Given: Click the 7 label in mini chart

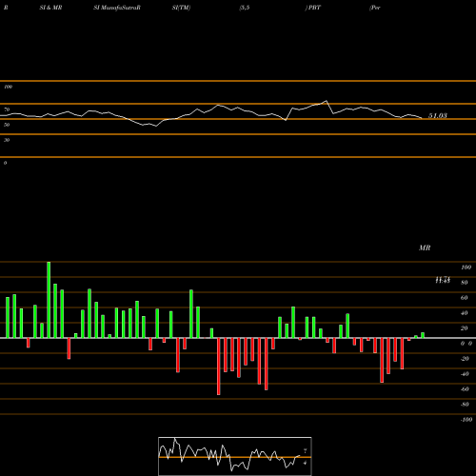Looking at the screenshot, I should [x=305, y=451].
